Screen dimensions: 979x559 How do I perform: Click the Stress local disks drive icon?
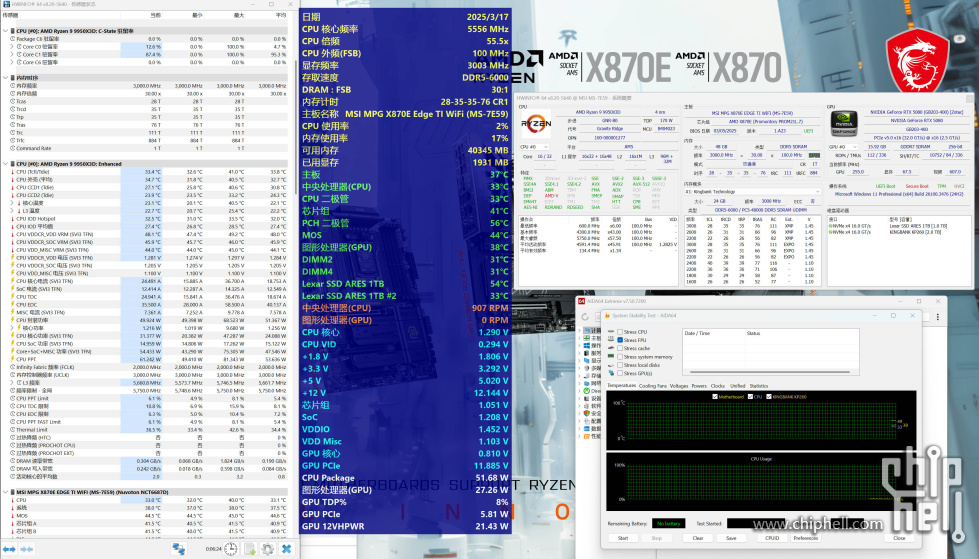[611, 365]
